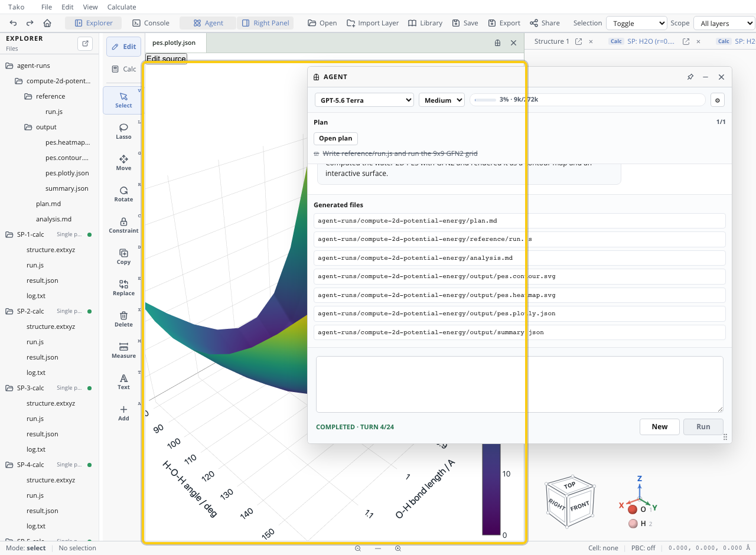
Task: Switch to the Calc mode tab
Action: 123,69
